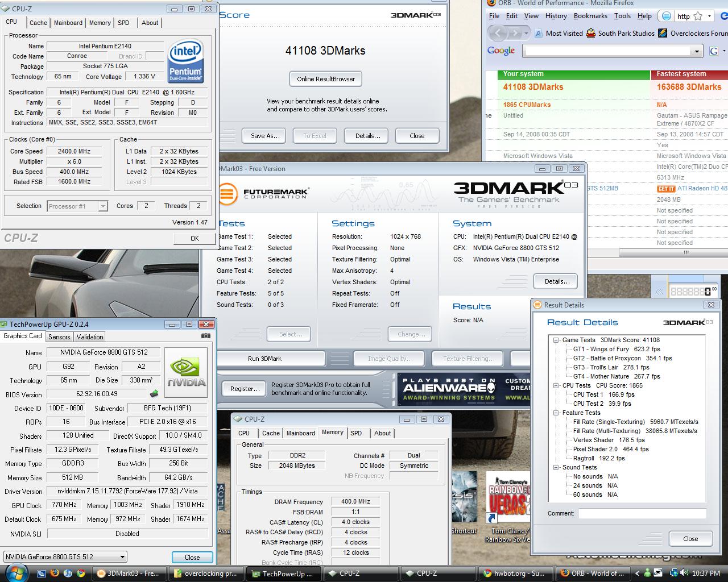Click the Comment input field in Result Details
This screenshot has width=728, height=582.
[643, 513]
